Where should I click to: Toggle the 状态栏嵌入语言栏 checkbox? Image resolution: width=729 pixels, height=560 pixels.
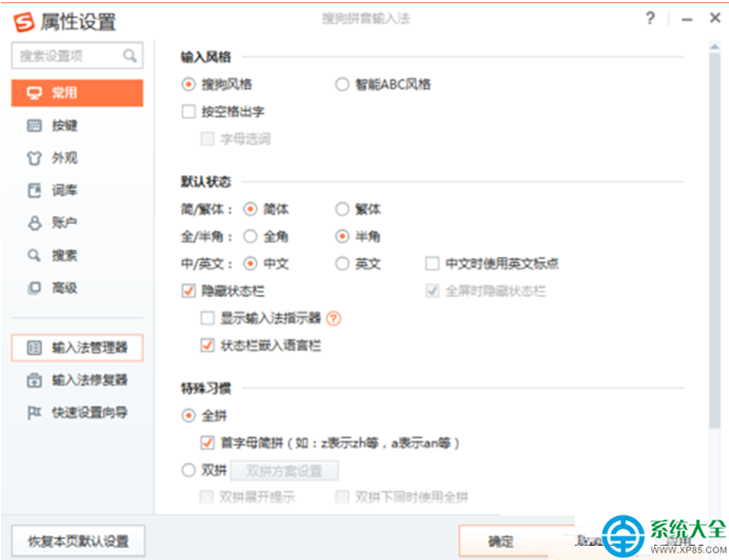point(207,345)
